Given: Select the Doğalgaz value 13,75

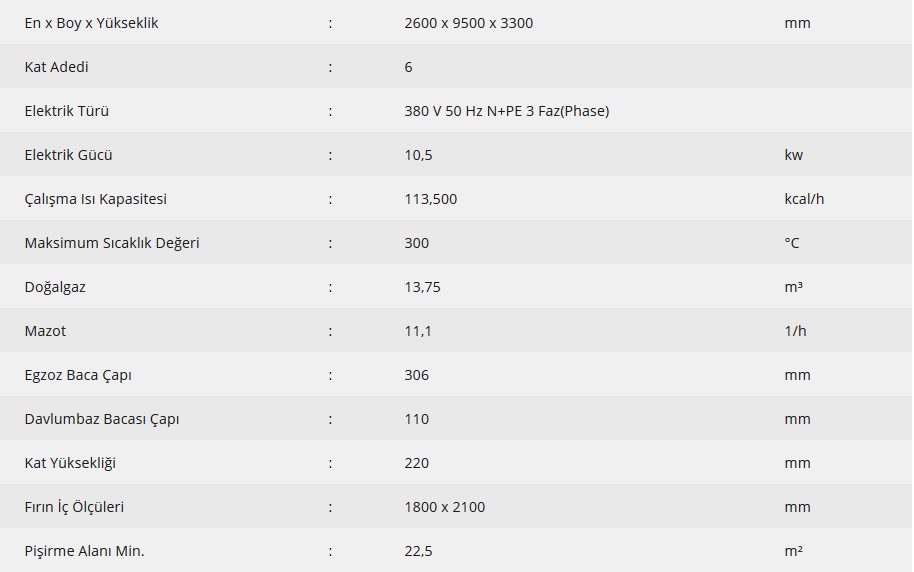Looking at the screenshot, I should click(423, 287).
